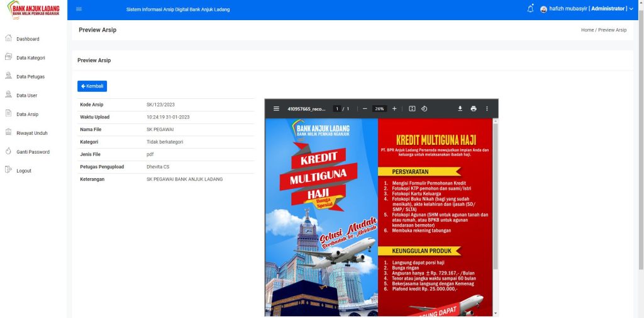Image resolution: width=644 pixels, height=318 pixels.
Task: Click the 26% zoom level field
Action: point(379,108)
